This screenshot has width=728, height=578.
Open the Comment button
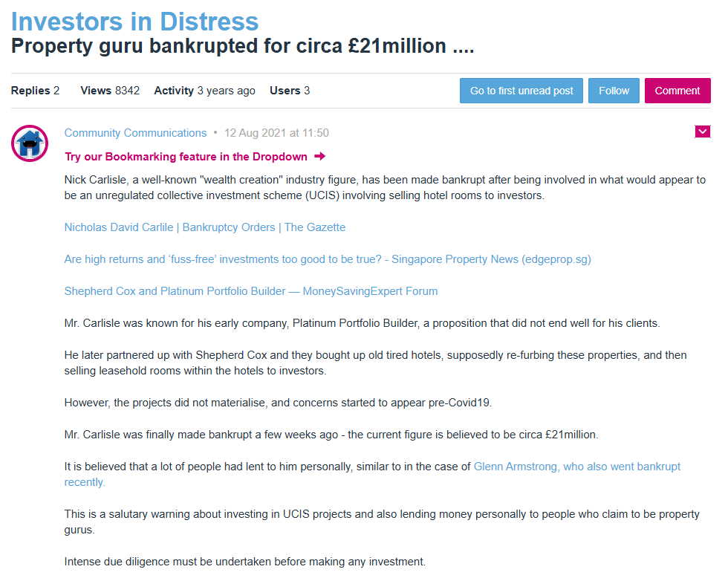677,91
